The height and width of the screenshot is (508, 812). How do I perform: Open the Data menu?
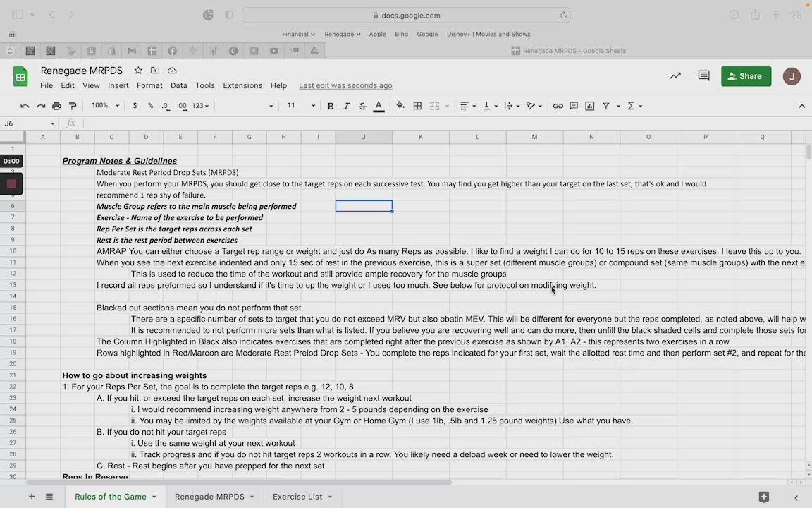click(x=178, y=85)
